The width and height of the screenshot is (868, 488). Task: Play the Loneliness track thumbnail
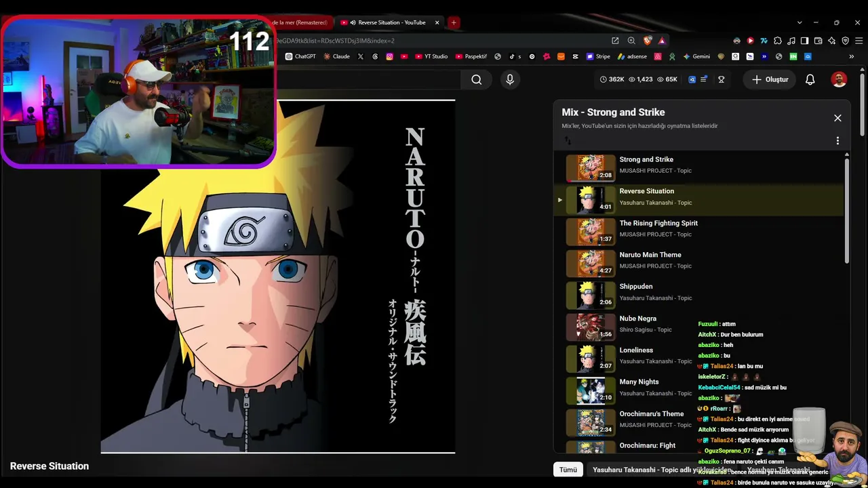click(x=591, y=359)
